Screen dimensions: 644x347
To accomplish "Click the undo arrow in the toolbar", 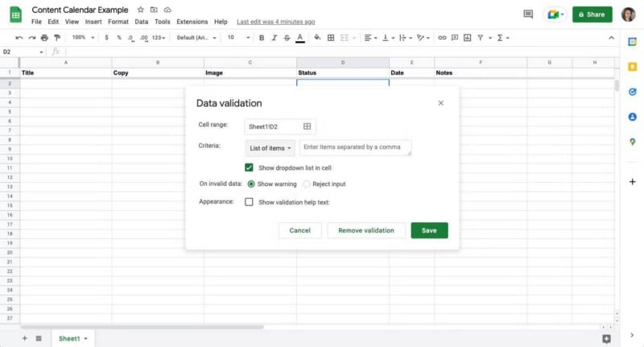I will (x=19, y=38).
